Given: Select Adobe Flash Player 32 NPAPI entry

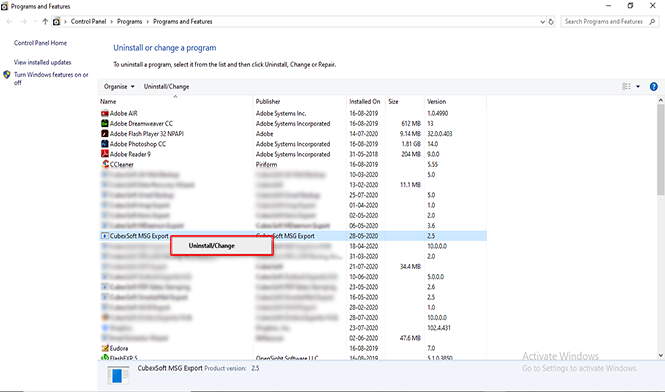Looking at the screenshot, I should [x=147, y=134].
